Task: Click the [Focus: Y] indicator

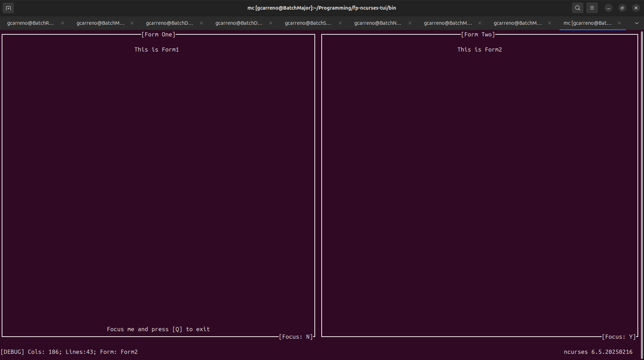Action: [x=619, y=337]
